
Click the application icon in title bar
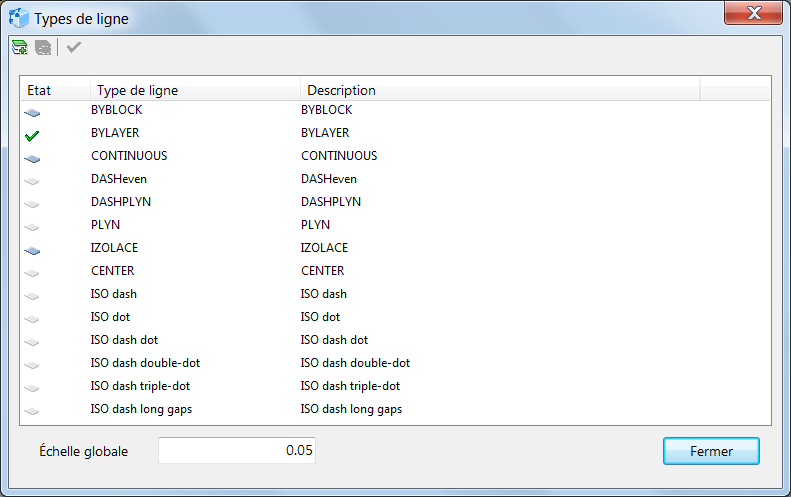click(x=19, y=18)
